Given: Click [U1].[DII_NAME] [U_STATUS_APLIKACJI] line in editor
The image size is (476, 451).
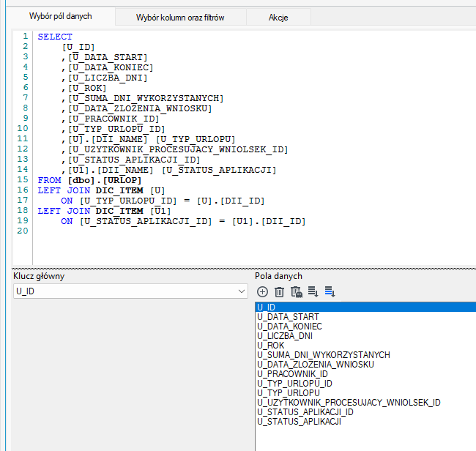Looking at the screenshot, I should tap(168, 170).
